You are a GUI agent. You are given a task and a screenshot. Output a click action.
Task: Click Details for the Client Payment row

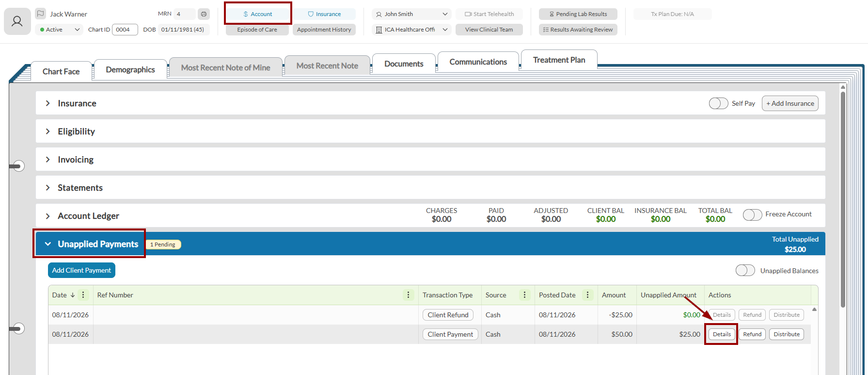click(722, 334)
